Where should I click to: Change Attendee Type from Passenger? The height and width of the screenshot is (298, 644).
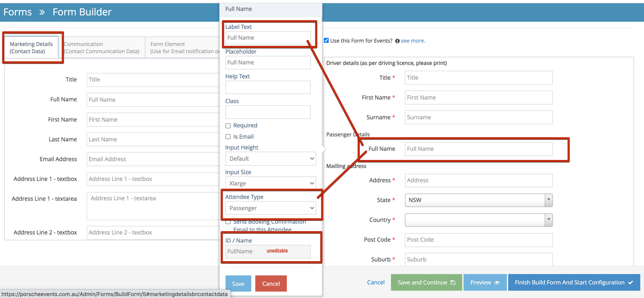point(270,208)
